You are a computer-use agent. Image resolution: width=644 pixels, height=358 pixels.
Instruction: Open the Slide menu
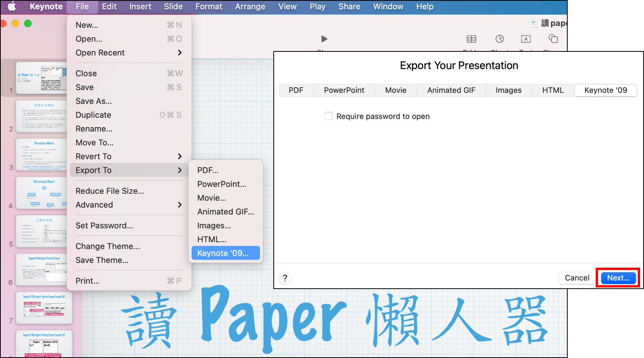[173, 7]
